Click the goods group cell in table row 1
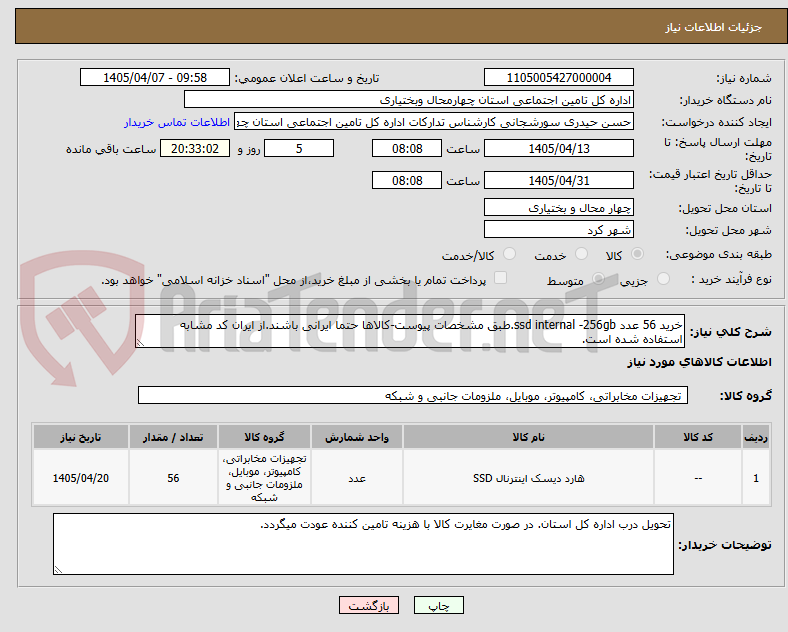The width and height of the screenshot is (788, 632). point(264,478)
